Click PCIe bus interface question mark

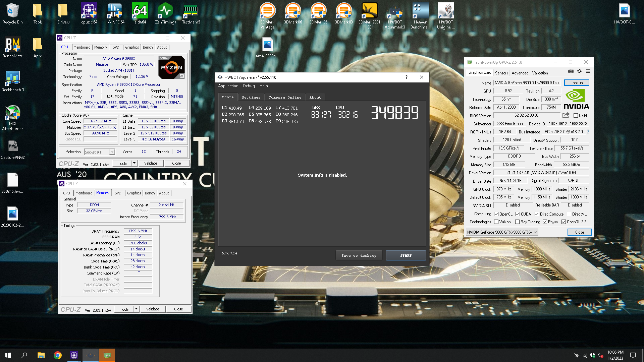588,132
